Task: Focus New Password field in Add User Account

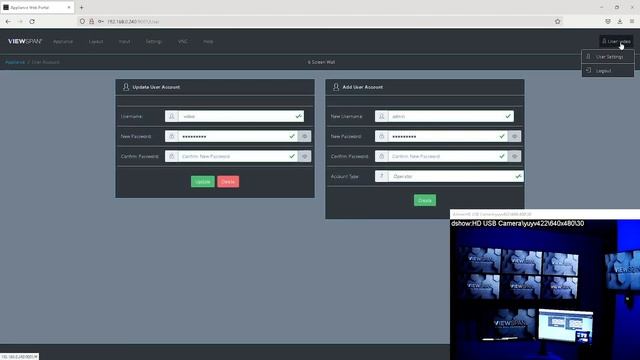Action: point(448,136)
